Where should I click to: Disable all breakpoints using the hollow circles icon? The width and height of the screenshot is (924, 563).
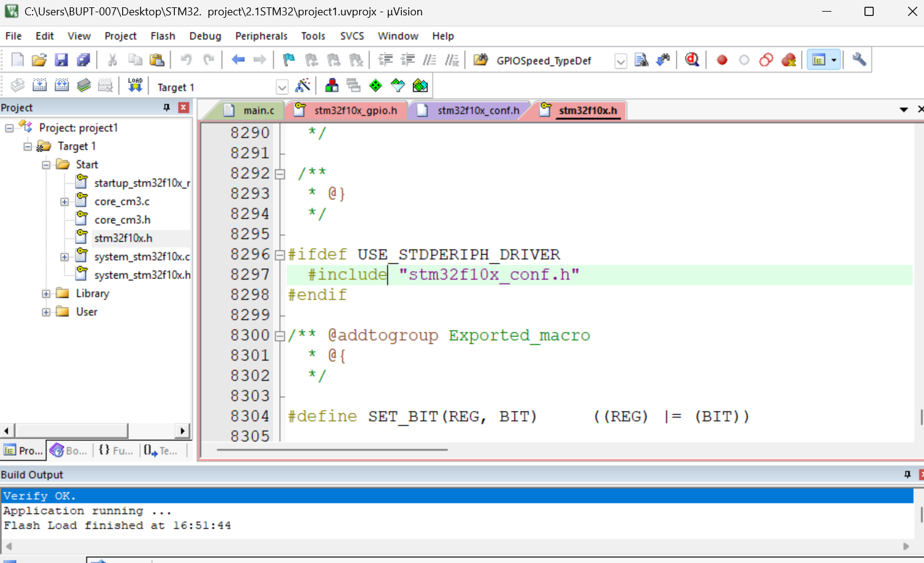pyautogui.click(x=766, y=59)
